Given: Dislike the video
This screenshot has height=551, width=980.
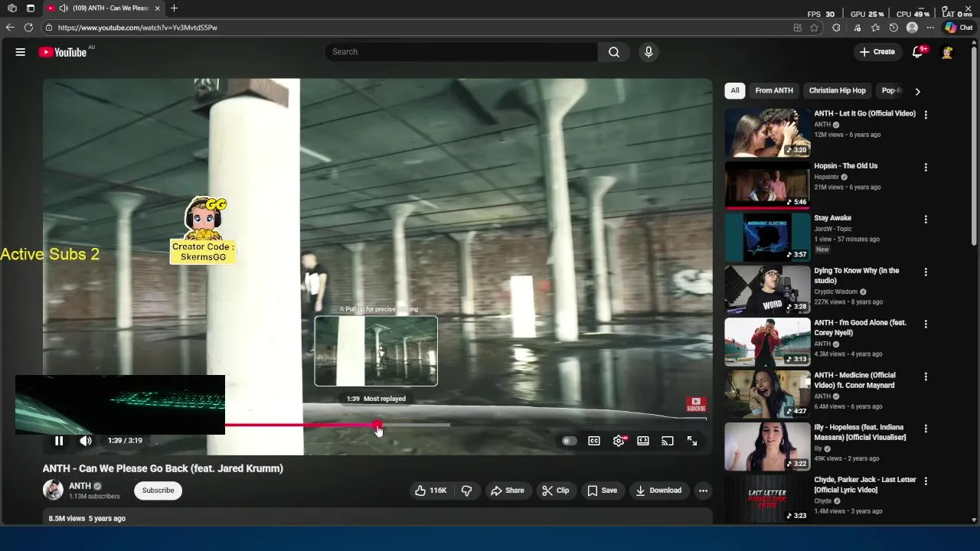Looking at the screenshot, I should click(466, 491).
